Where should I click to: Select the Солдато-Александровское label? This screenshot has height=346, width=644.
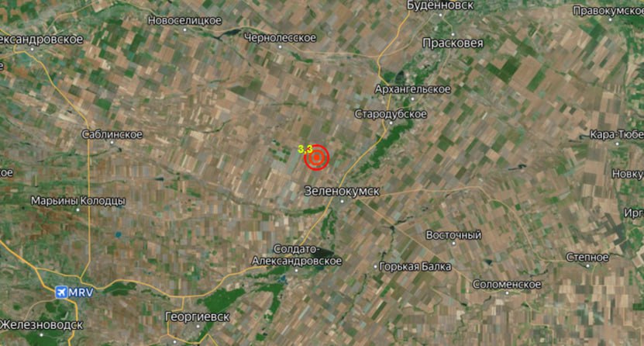tap(297, 254)
